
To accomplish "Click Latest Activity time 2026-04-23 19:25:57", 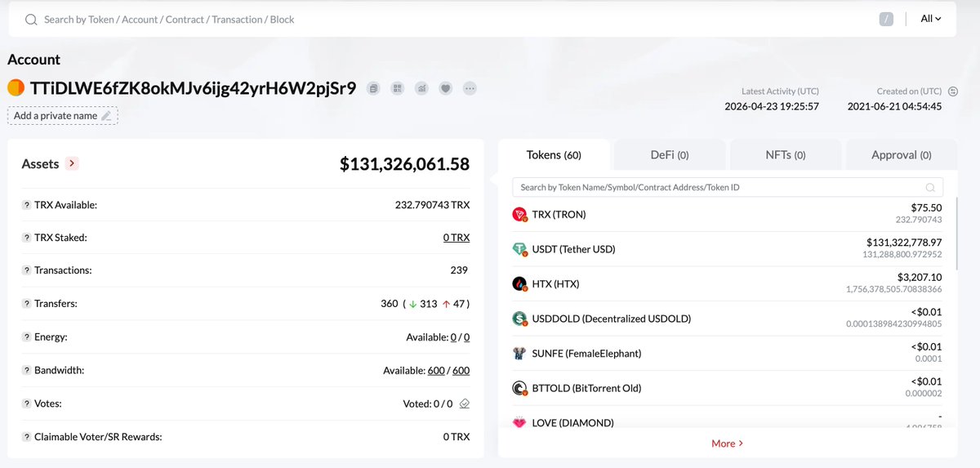I will [x=772, y=106].
